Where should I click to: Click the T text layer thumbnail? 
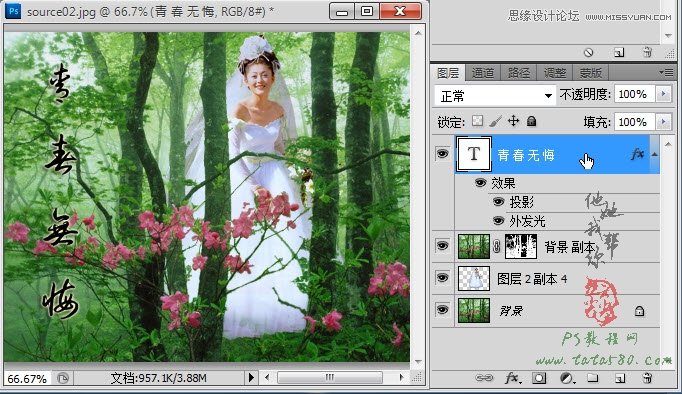click(474, 154)
